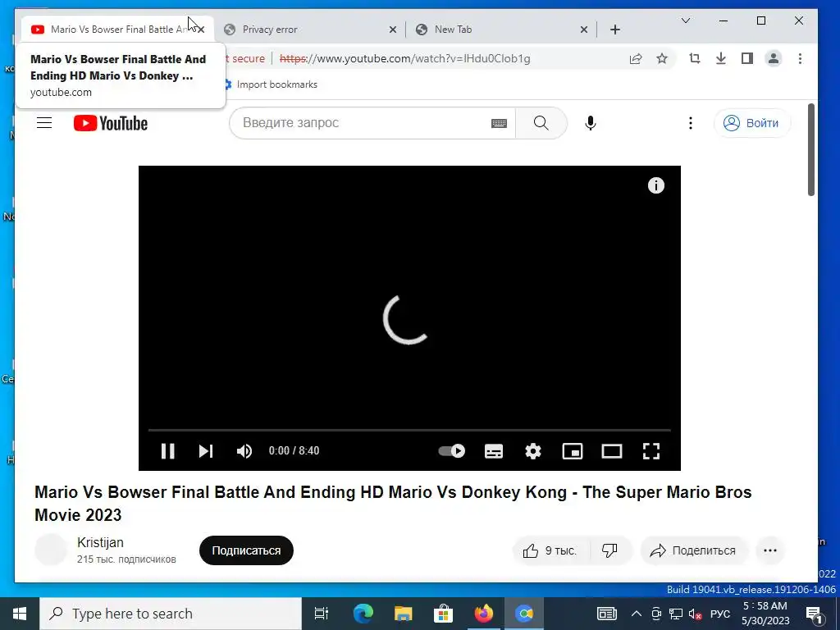Screen dimensions: 840x630
Task: Open File Explorer from taskbar
Action: [403, 614]
